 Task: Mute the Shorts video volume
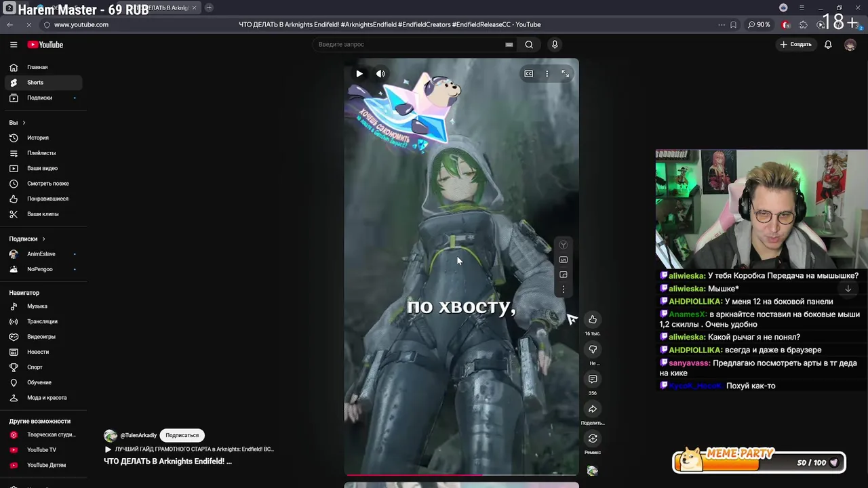click(380, 74)
